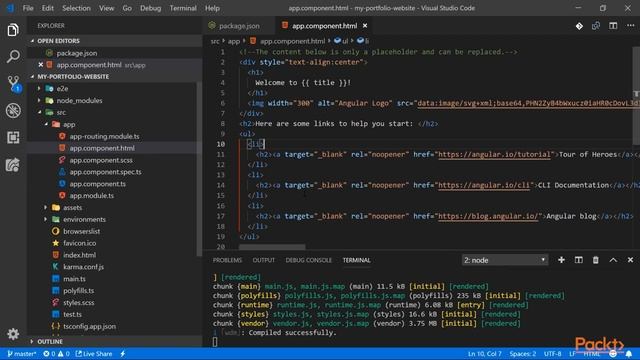Start Live Share from status bar
This screenshot has height=360, width=640.
coord(94,354)
